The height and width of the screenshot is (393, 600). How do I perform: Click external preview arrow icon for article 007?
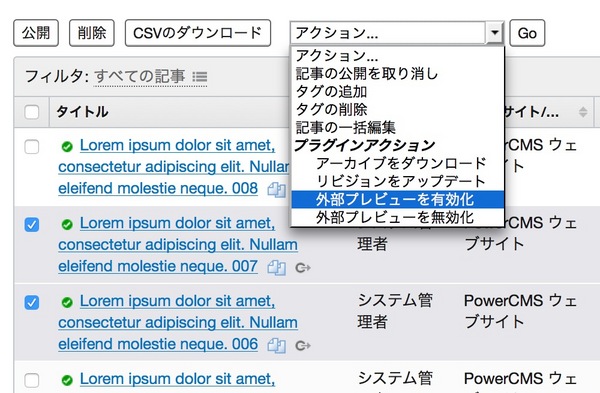click(303, 268)
